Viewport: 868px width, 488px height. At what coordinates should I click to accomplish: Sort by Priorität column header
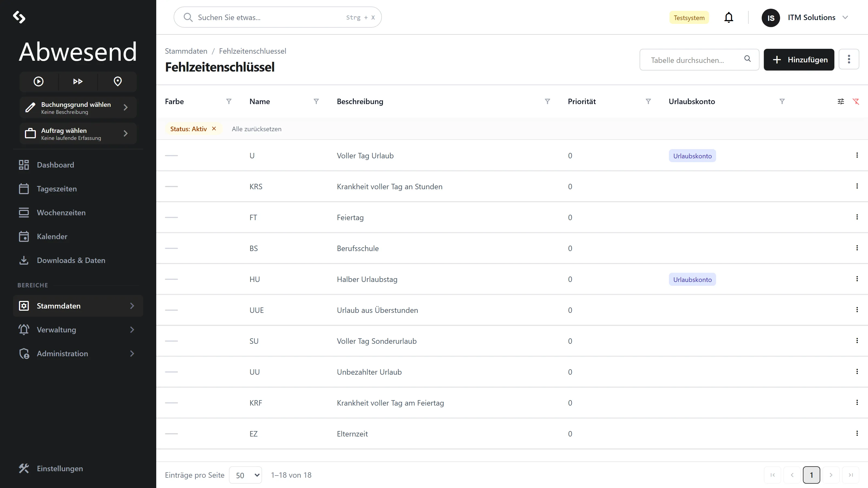(582, 101)
